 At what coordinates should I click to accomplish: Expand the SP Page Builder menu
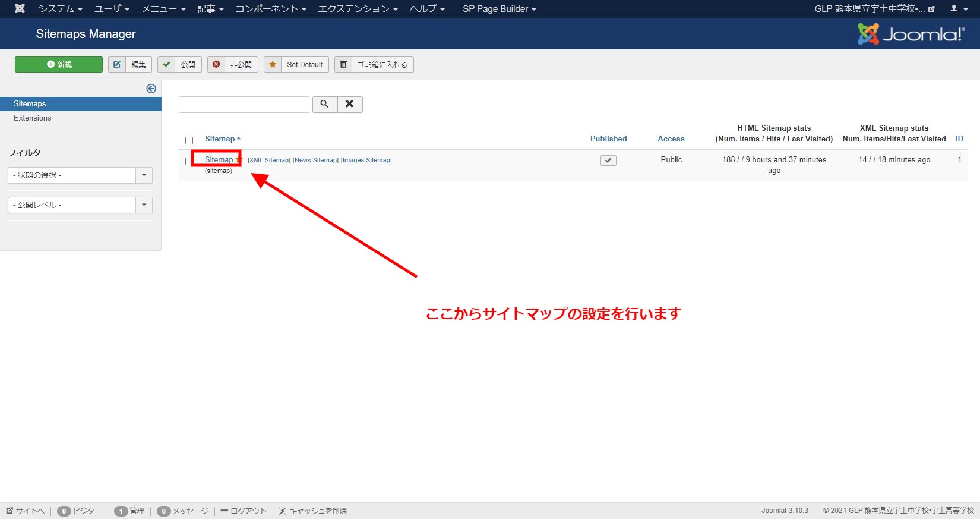pyautogui.click(x=499, y=9)
